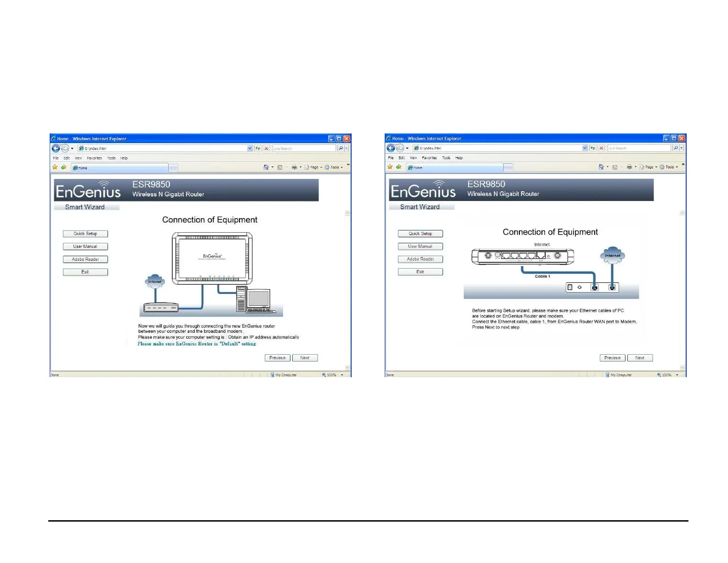Open the Favorites menu in left browser window
728x563 pixels.
click(x=95, y=158)
